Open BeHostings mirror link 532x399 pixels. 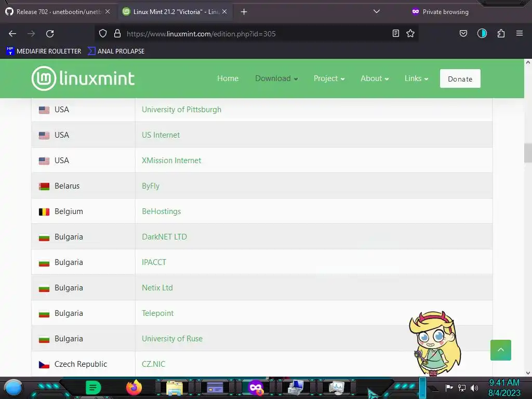161,211
